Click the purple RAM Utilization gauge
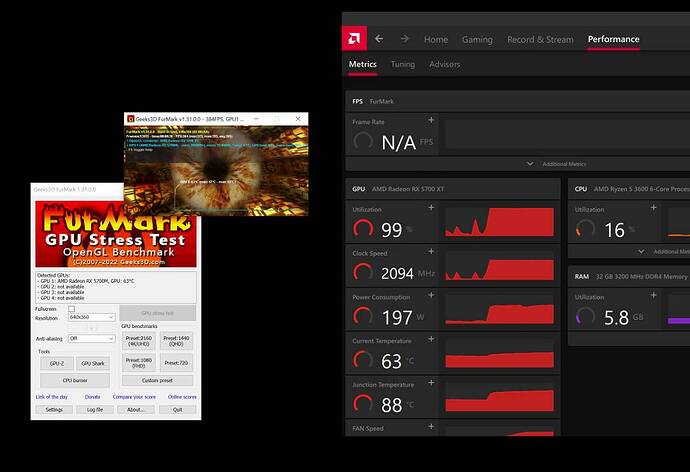 click(x=585, y=316)
